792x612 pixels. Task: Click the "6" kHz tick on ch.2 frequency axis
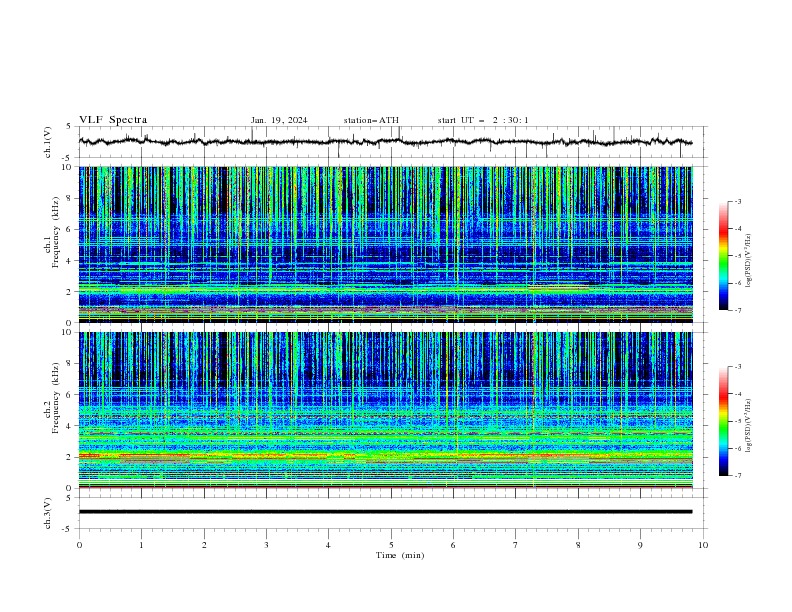tap(71, 395)
